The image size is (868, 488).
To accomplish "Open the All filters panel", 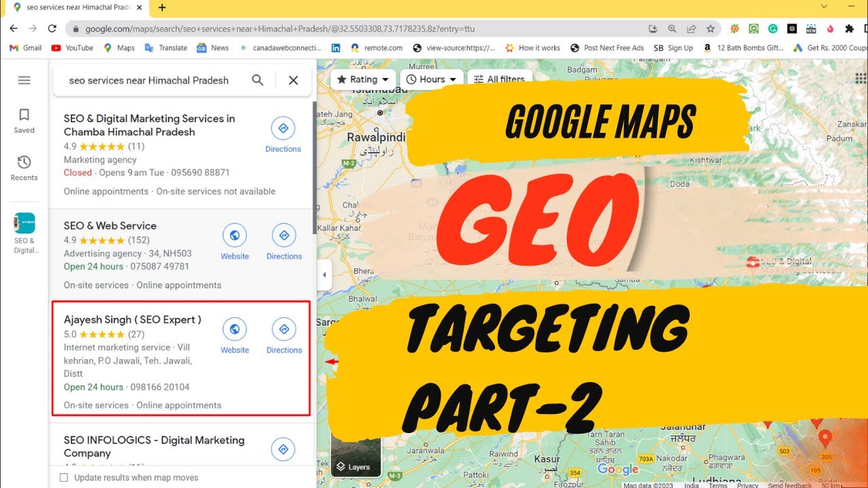I will [499, 79].
